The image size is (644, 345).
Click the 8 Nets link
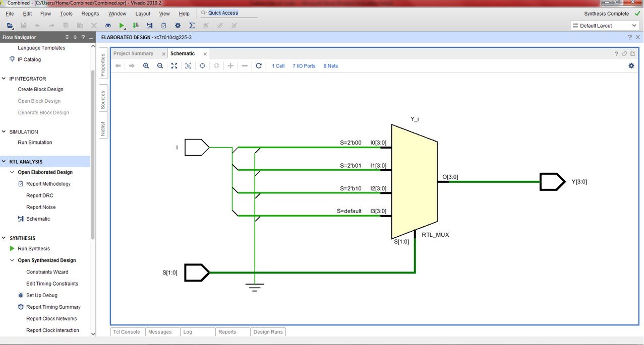coord(331,66)
